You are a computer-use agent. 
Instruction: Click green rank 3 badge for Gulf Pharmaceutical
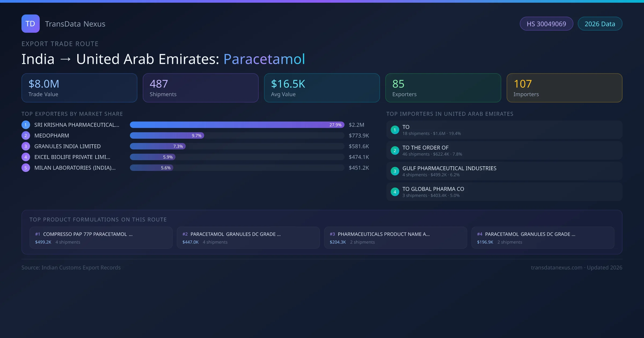[395, 171]
